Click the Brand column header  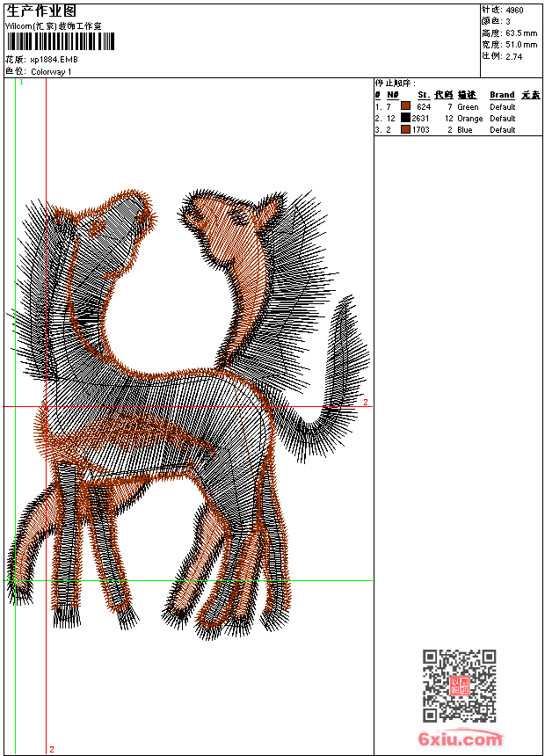tap(502, 95)
